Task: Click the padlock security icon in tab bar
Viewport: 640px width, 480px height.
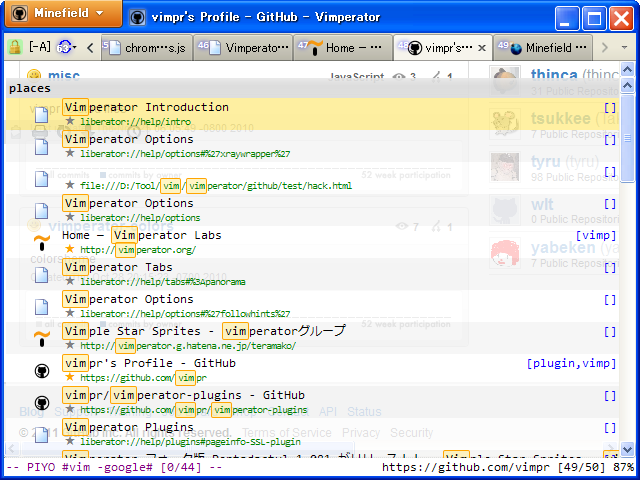Action: (x=15, y=47)
